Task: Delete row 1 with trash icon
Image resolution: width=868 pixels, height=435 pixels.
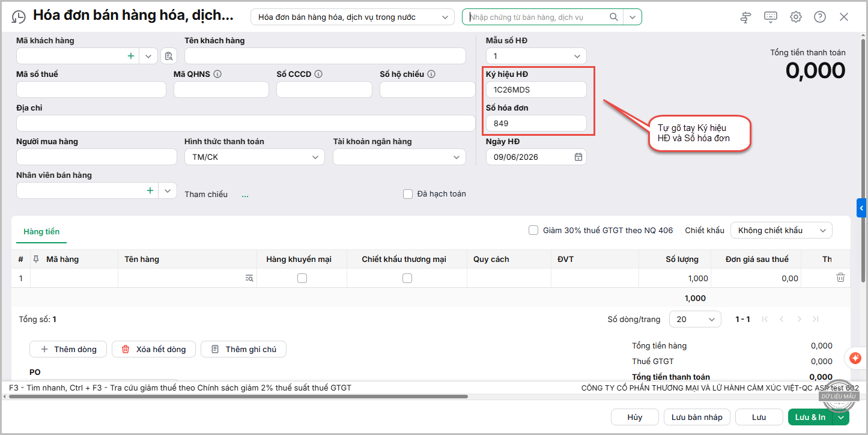Action: pos(841,278)
